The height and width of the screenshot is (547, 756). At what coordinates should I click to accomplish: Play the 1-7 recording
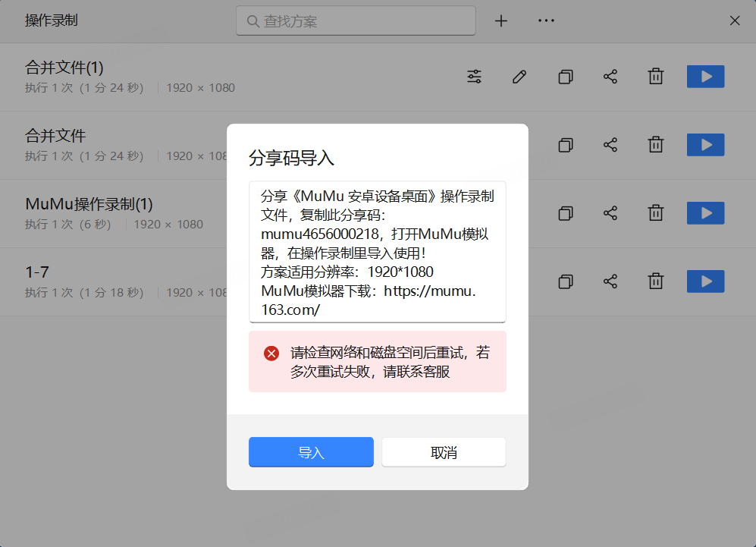(705, 281)
